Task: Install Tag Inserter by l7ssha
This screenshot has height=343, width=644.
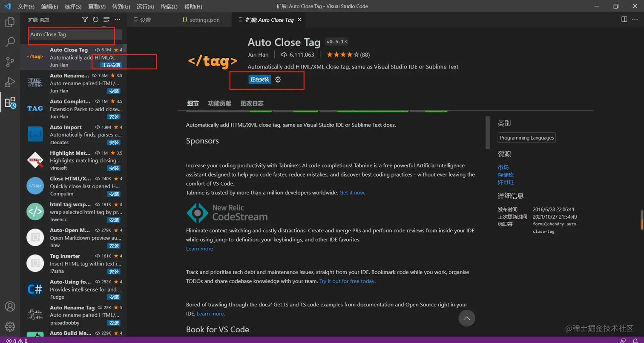Action: coord(114,271)
